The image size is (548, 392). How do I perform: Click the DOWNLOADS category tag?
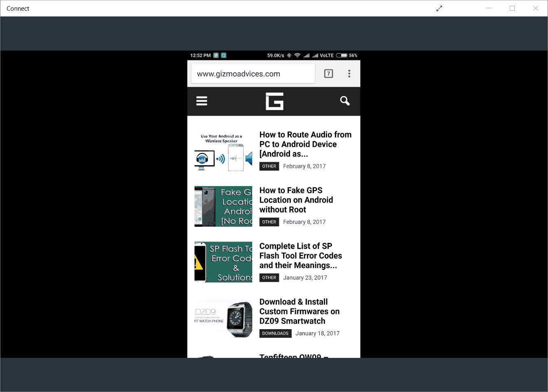(x=275, y=333)
